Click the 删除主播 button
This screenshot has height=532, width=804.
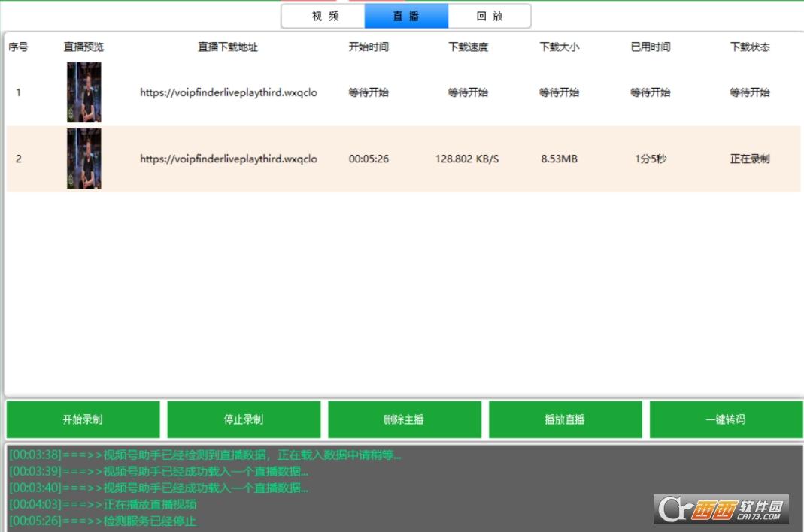[404, 419]
